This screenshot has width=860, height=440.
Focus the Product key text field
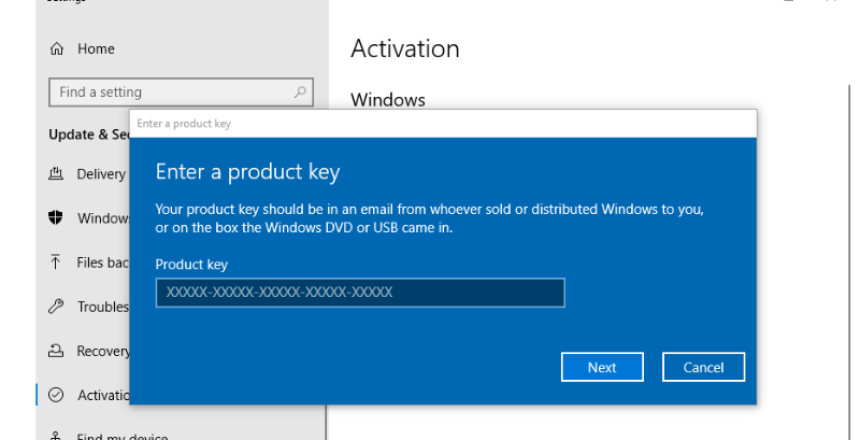click(360, 293)
